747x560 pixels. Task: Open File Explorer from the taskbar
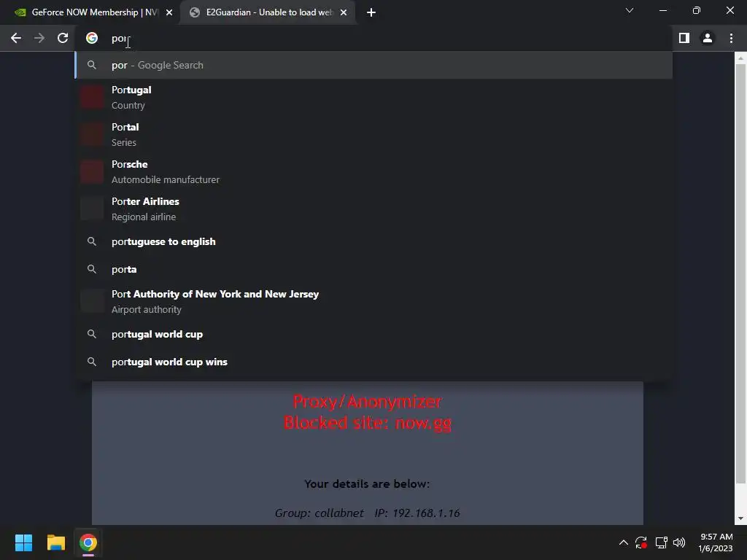[55, 542]
